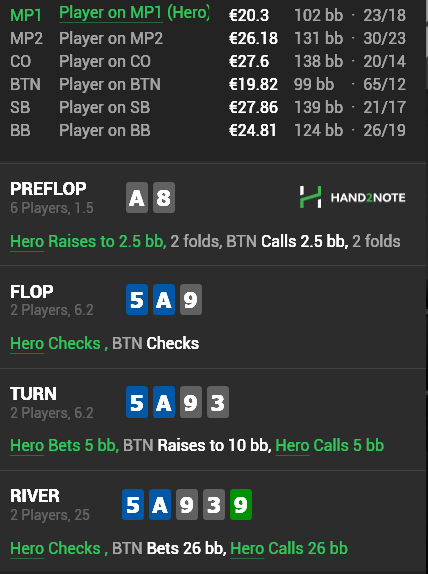Click the Ace hole card in preflop
This screenshot has height=574, width=428.
tap(137, 198)
